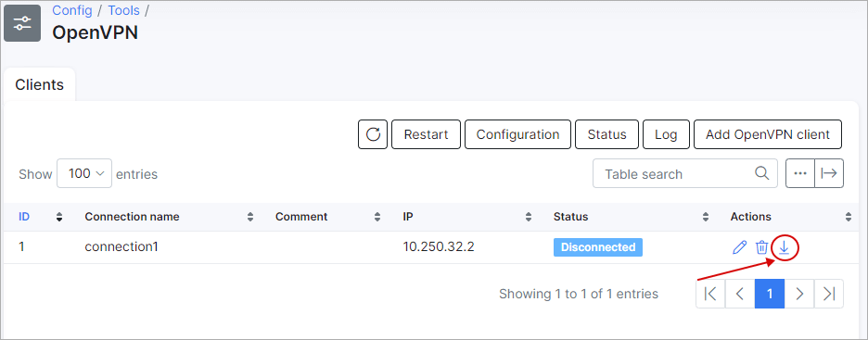Click the refresh icon button

[x=373, y=134]
